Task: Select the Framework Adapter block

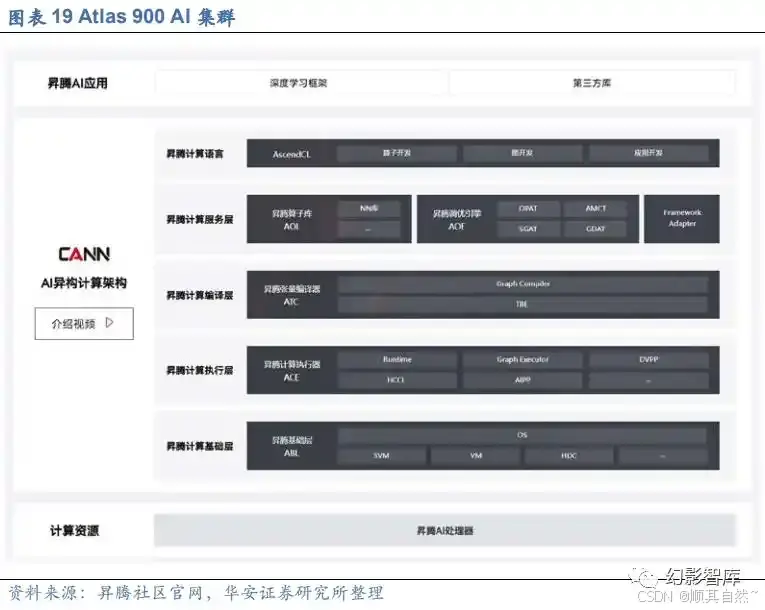Action: tap(682, 219)
